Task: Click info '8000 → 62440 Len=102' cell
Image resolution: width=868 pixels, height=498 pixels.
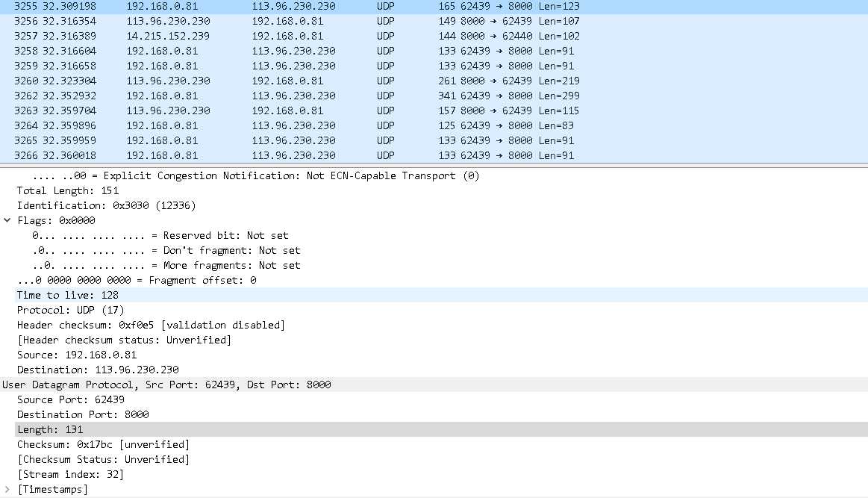Action: 520,36
